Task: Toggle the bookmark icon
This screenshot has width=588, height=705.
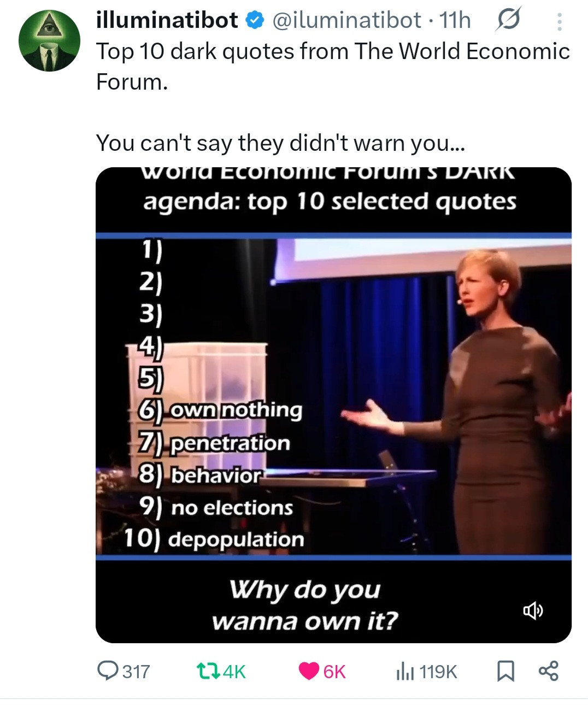Action: coord(505,671)
